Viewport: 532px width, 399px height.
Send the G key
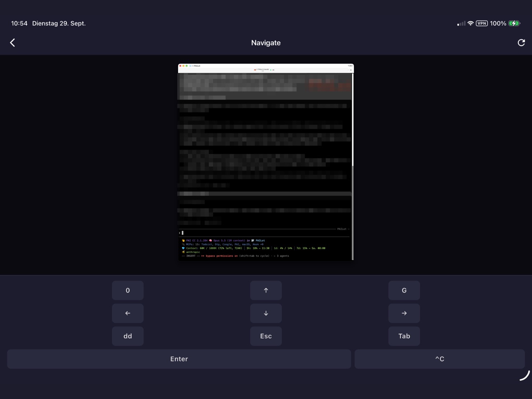coord(404,290)
